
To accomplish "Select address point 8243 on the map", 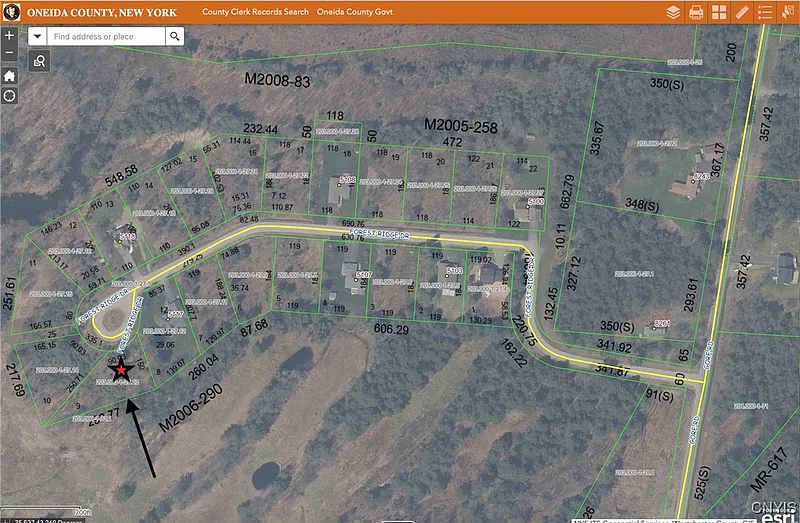I will [x=693, y=181].
